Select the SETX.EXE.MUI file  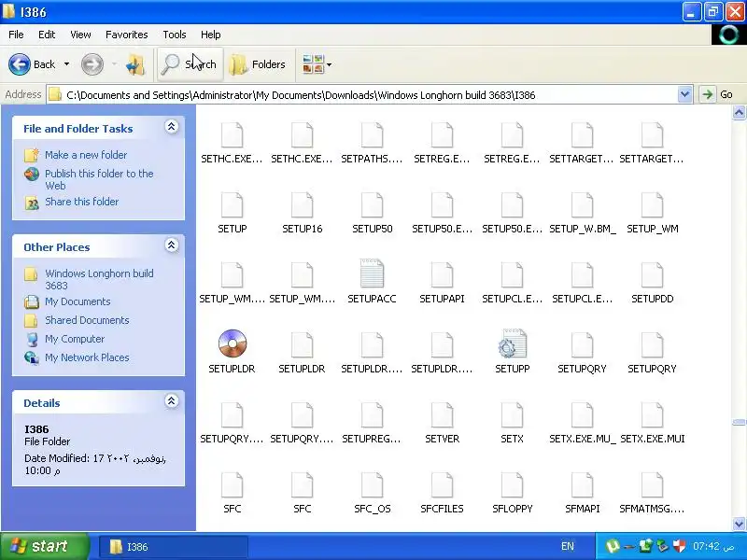pos(652,421)
